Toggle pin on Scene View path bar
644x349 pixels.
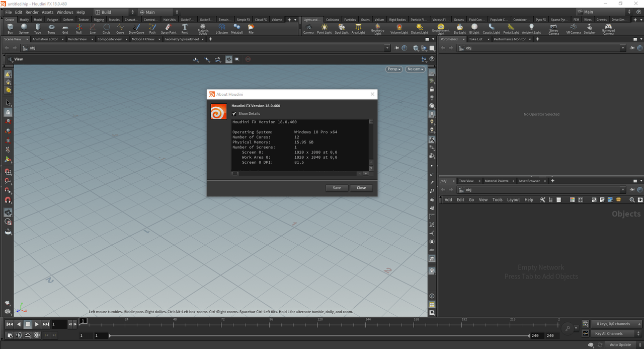(x=396, y=48)
